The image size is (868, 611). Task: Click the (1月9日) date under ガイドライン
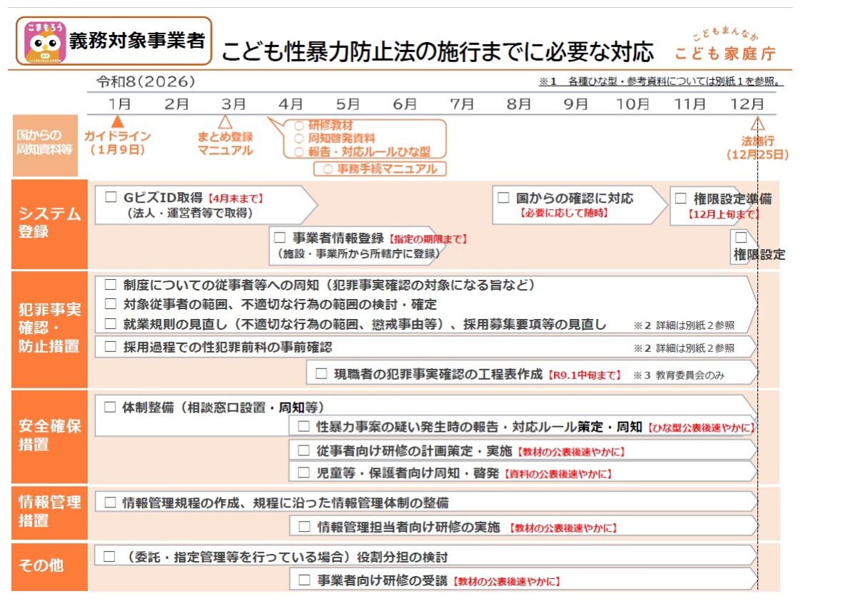118,150
